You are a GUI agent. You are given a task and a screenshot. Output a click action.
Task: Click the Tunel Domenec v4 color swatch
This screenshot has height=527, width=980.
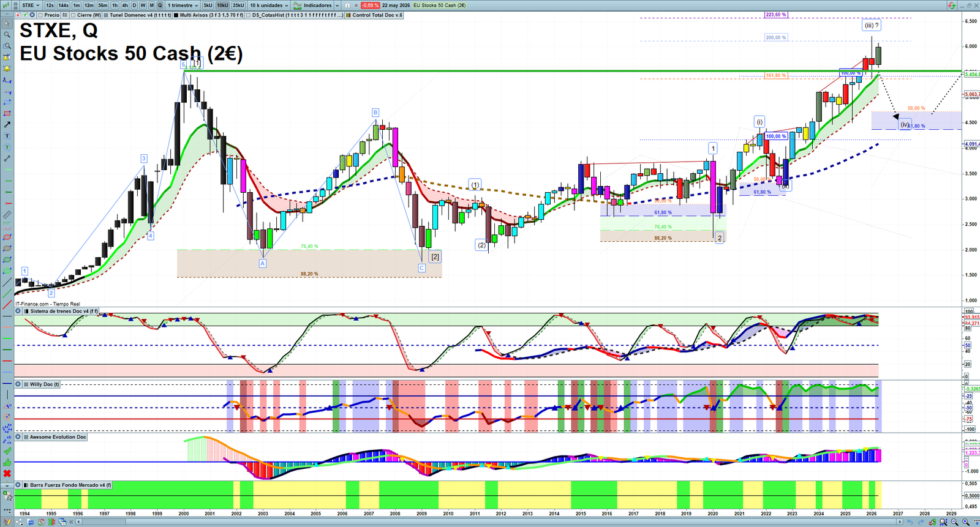pos(106,15)
